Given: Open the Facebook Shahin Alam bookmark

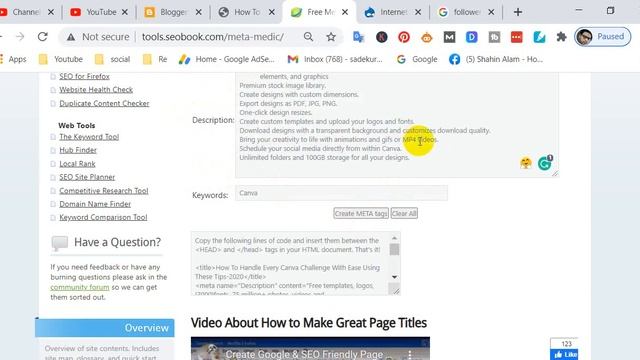Looking at the screenshot, I should coord(496,59).
